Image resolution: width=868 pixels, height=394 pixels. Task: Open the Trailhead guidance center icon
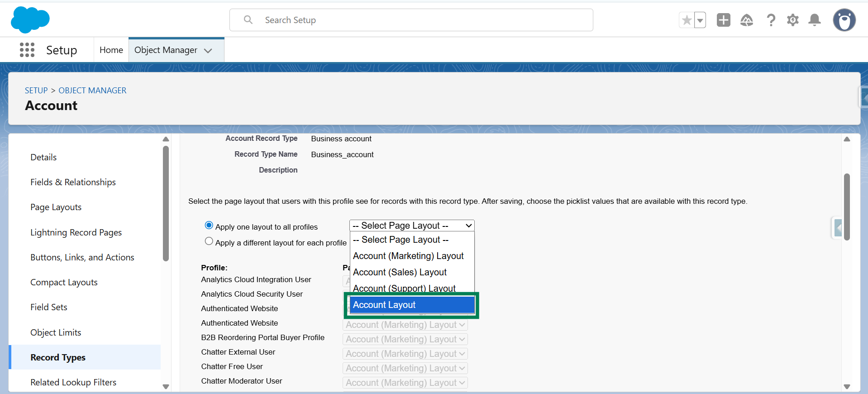(x=747, y=20)
